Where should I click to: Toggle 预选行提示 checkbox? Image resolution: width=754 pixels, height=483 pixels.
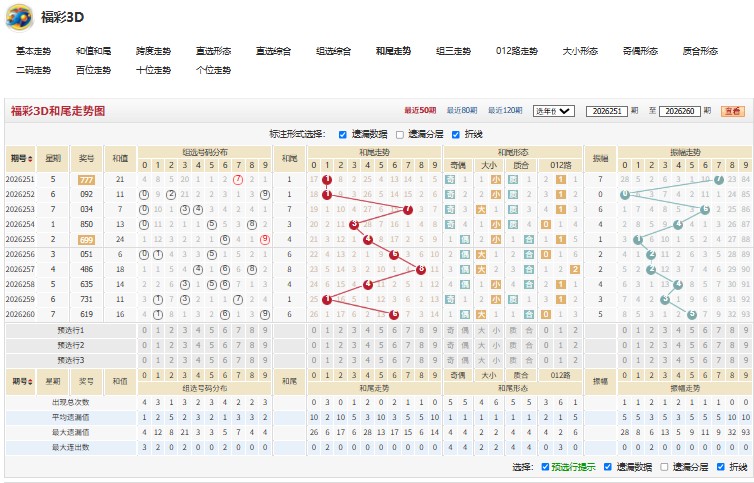pyautogui.click(x=545, y=467)
